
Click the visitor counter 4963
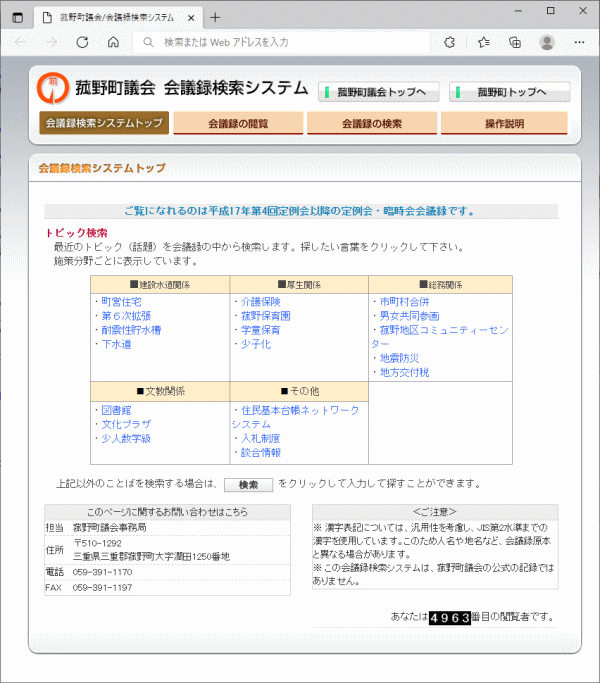(x=450, y=618)
